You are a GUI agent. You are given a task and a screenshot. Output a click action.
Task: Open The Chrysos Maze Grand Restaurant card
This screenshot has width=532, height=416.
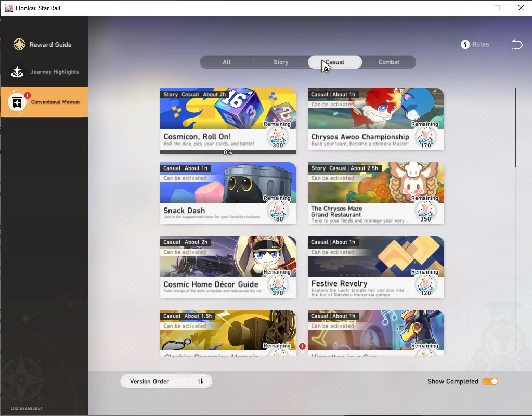pos(376,193)
